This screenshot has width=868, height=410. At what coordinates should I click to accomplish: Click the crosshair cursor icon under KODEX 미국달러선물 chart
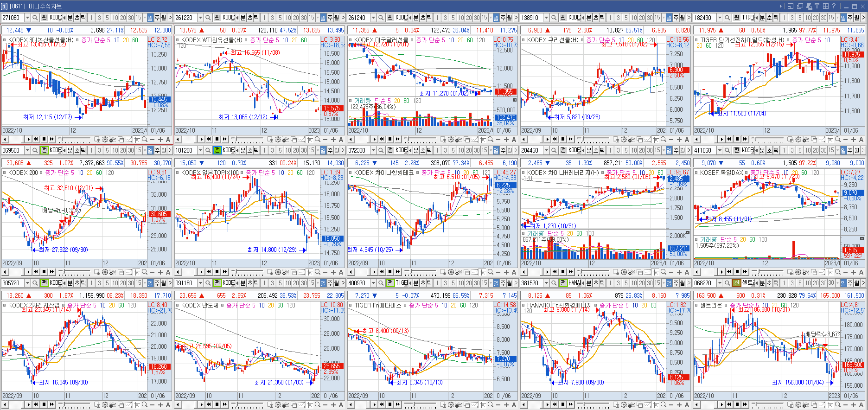tap(482, 139)
